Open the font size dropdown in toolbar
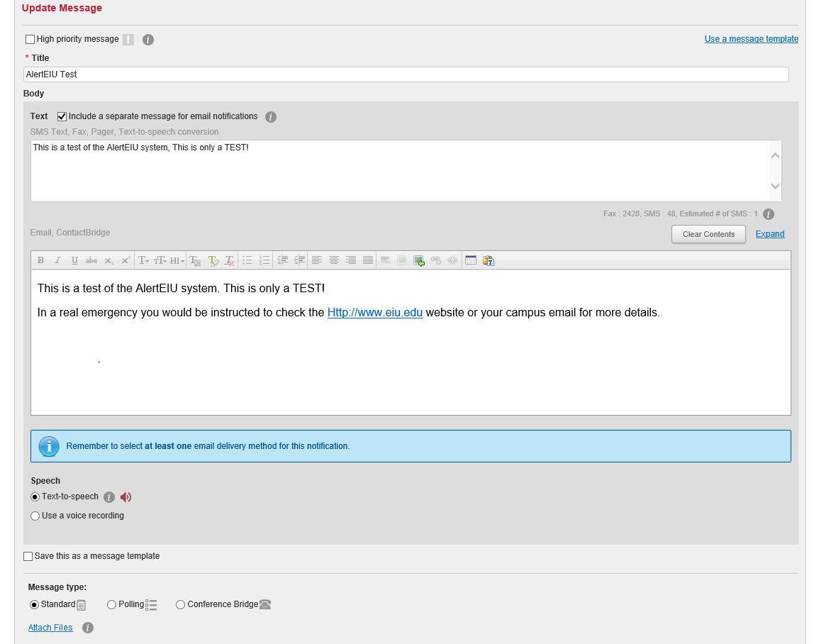 [160, 260]
